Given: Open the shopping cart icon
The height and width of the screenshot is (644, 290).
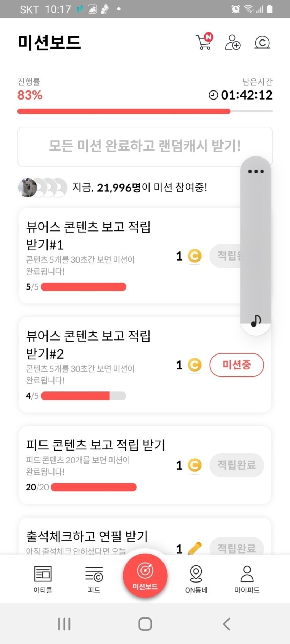Looking at the screenshot, I should (204, 42).
